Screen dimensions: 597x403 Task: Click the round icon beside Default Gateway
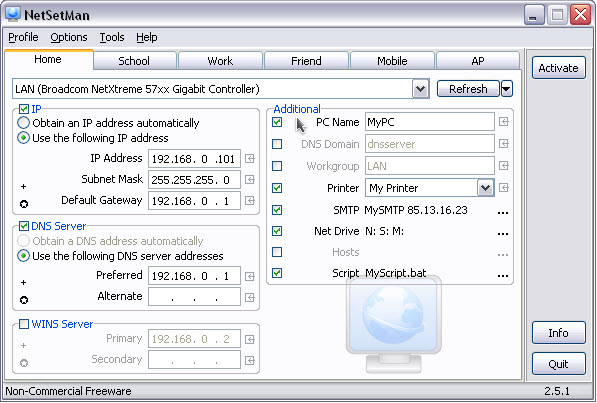click(x=24, y=204)
